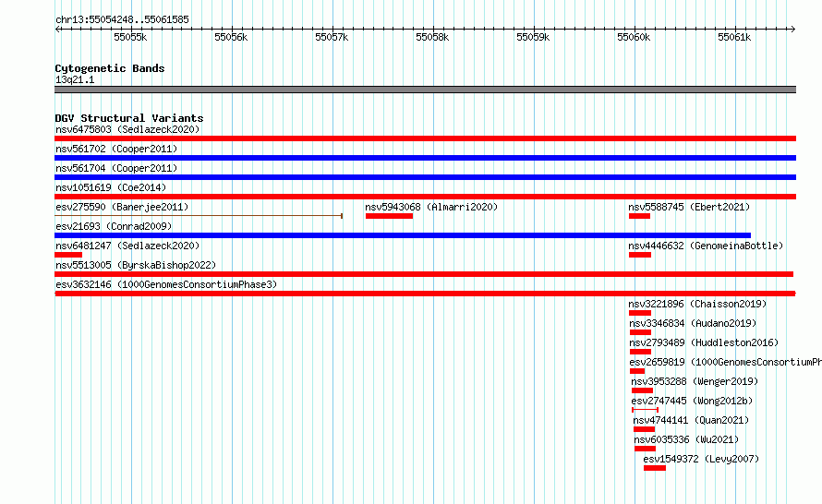This screenshot has height=504, width=822.
Task: Open the nsv4446632 (GenomeinaBottle) label
Action: click(706, 246)
